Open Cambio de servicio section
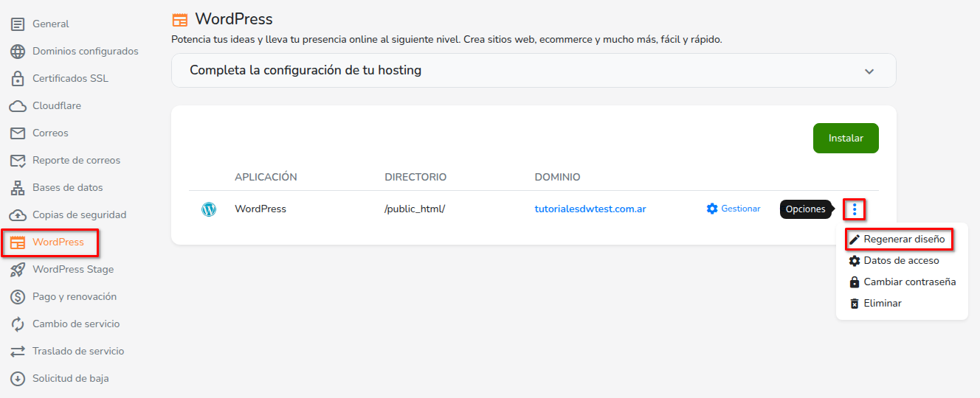 coord(76,324)
